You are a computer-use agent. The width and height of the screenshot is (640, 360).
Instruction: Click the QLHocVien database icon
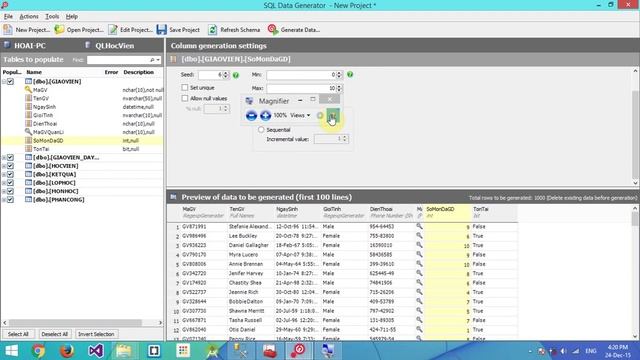(87, 45)
